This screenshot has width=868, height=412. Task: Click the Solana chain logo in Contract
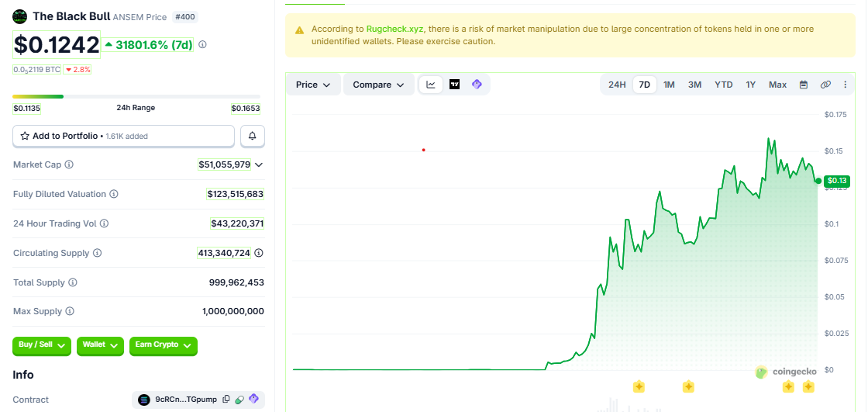144,400
